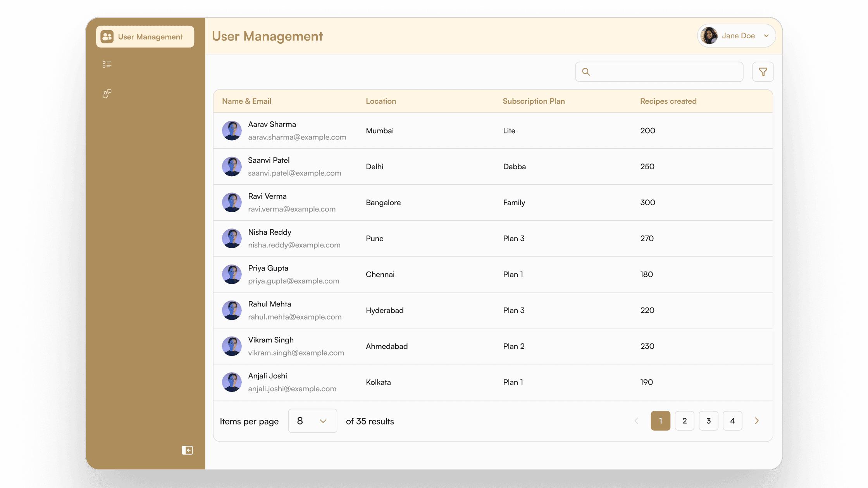Collapse the sidebar with bottom icon
The width and height of the screenshot is (868, 488).
point(187,450)
